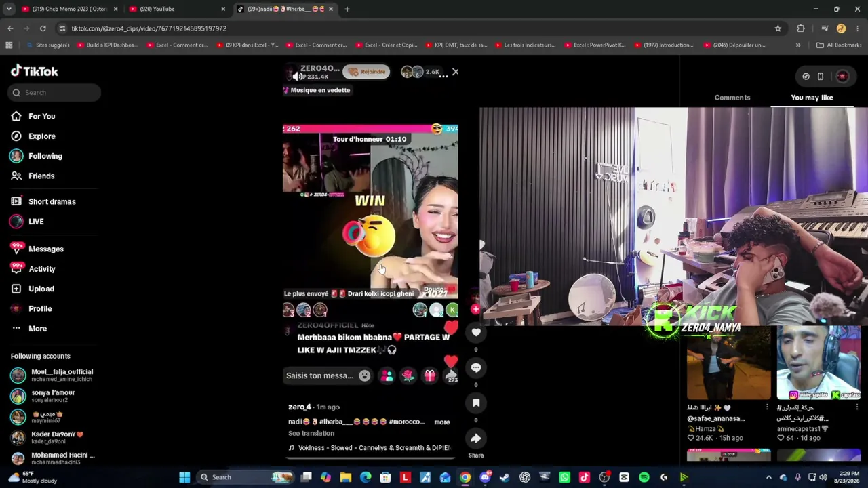Click the address bar URL
Screen dimensions: 868x488
(x=149, y=28)
